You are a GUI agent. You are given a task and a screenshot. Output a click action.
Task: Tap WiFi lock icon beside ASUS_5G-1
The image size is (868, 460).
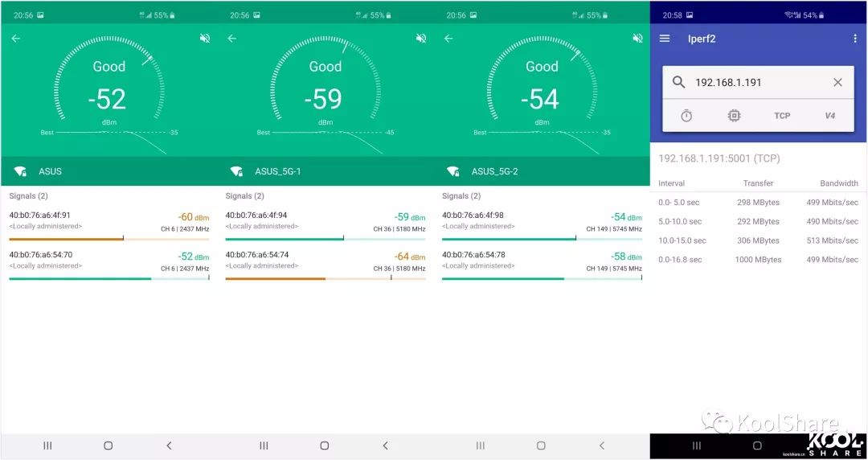click(x=236, y=171)
